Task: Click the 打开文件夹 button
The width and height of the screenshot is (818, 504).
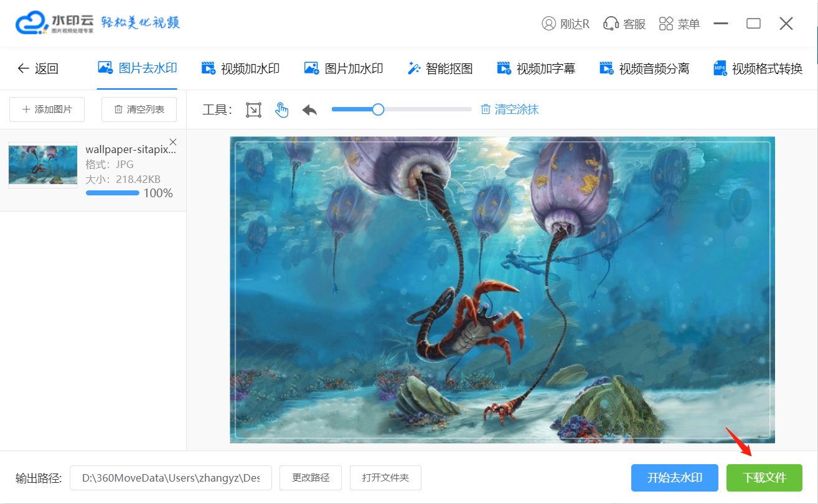Action: tap(385, 478)
